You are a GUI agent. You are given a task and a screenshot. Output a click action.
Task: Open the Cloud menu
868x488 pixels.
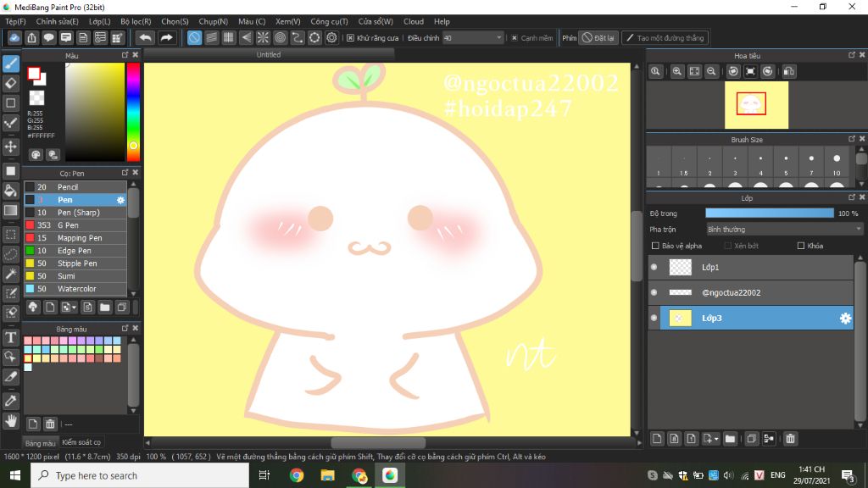(x=414, y=21)
